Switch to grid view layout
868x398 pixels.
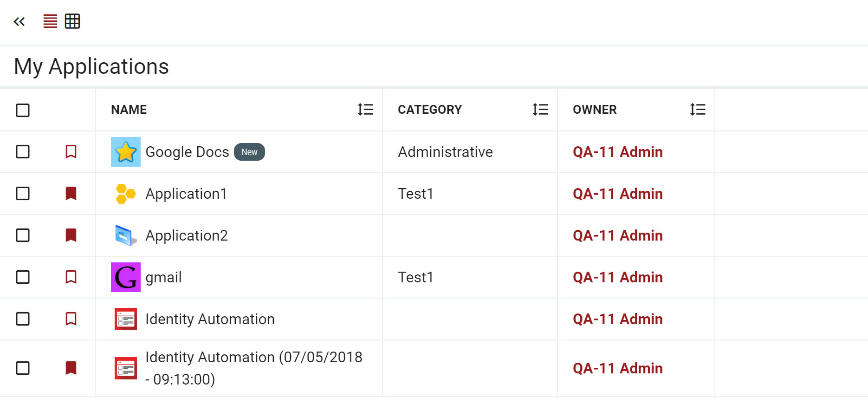tap(72, 21)
